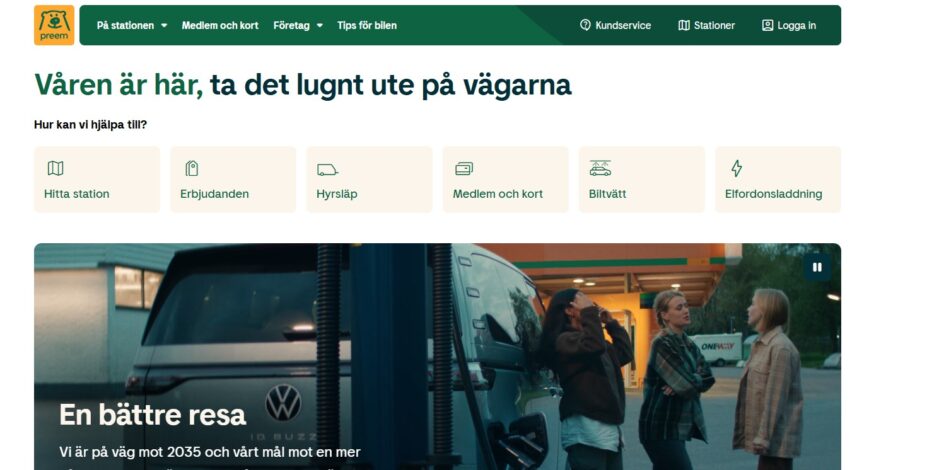Click the user icon beside Logga in
Image resolution: width=927 pixels, height=470 pixels.
[x=767, y=25]
